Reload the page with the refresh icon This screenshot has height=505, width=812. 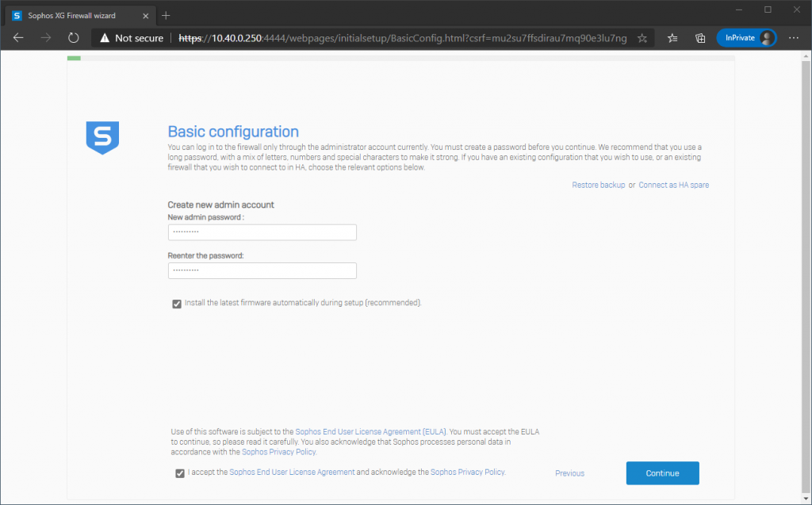74,38
